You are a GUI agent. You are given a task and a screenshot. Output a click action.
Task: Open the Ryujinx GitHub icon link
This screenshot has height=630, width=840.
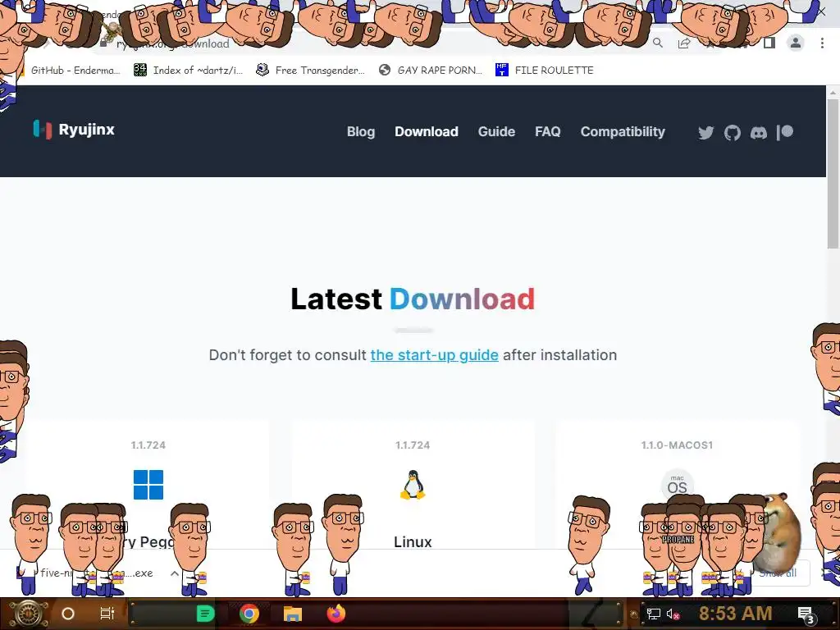pyautogui.click(x=732, y=132)
